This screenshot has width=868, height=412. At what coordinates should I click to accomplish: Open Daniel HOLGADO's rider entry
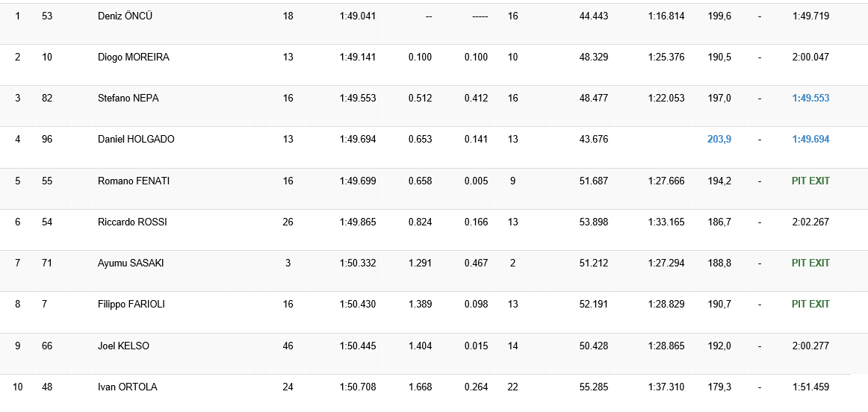click(136, 139)
